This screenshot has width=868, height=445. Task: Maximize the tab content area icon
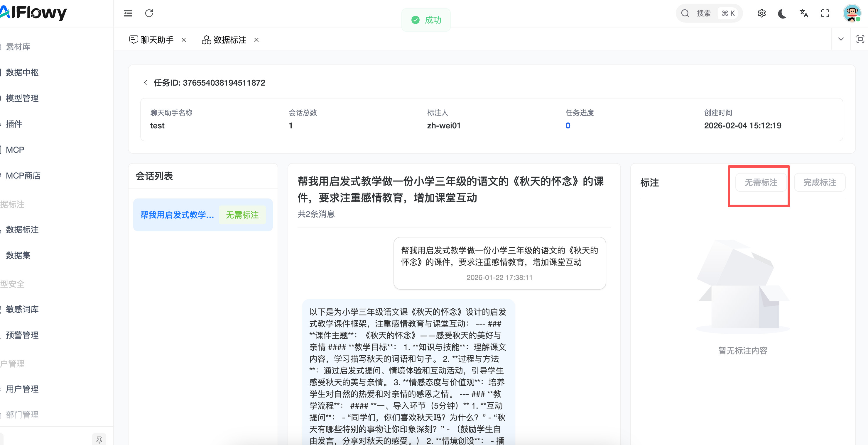[860, 39]
